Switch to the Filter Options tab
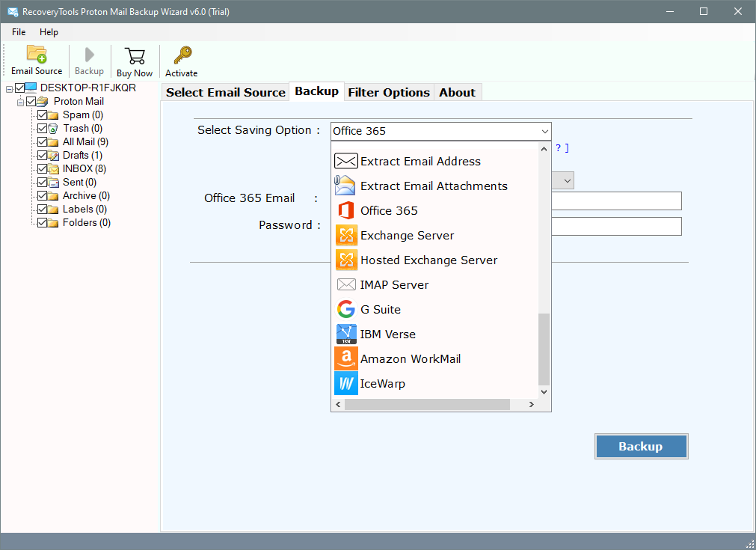Screen dimensions: 756x550 tap(389, 93)
